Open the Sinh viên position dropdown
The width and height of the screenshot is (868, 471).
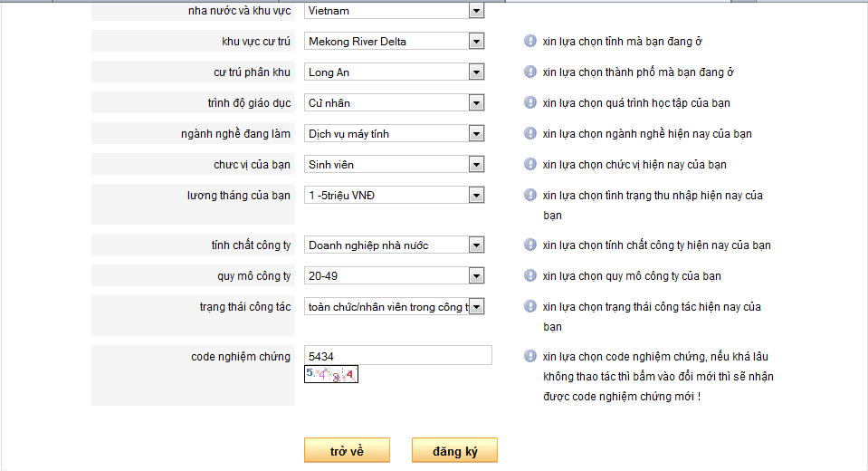click(394, 164)
